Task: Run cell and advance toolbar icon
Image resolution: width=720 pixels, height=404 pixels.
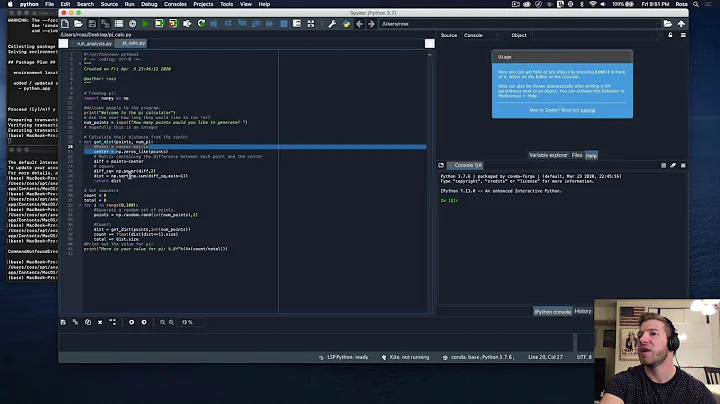Action: coord(173,24)
